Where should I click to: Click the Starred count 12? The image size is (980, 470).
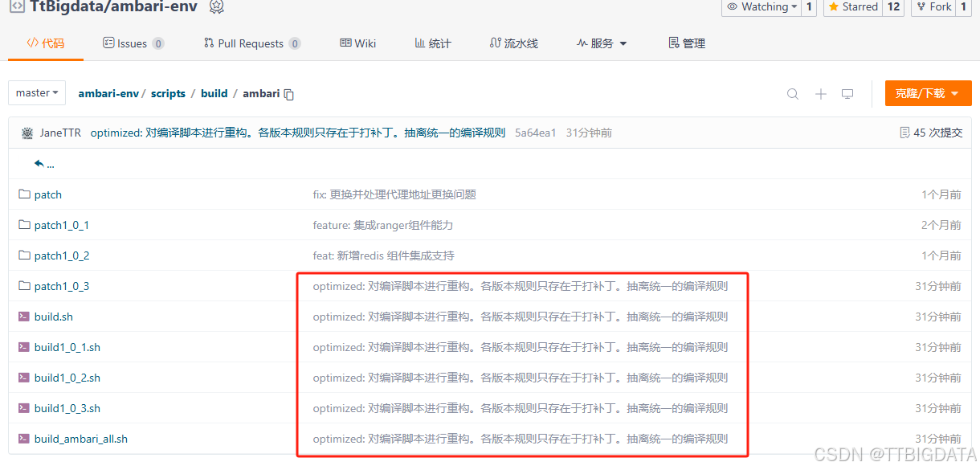tap(893, 6)
